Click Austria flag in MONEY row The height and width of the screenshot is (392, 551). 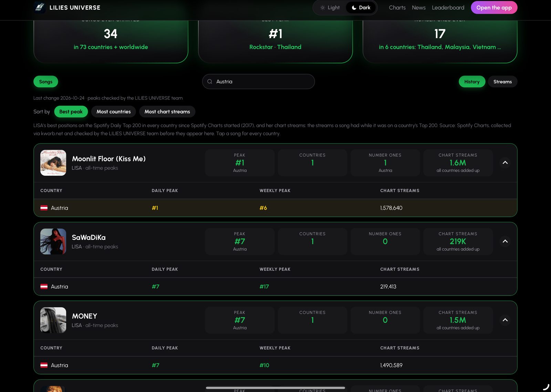[x=44, y=365]
